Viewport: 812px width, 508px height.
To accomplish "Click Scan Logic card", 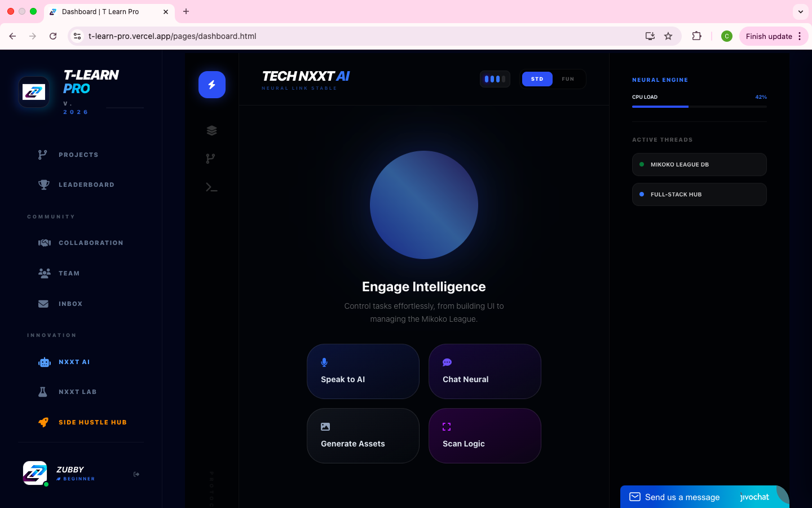I will pos(485,436).
